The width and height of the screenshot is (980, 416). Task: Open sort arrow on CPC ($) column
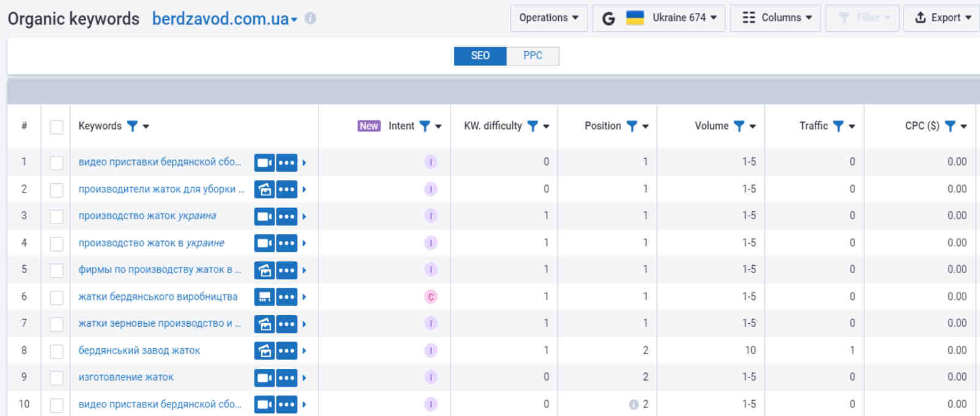tap(963, 126)
